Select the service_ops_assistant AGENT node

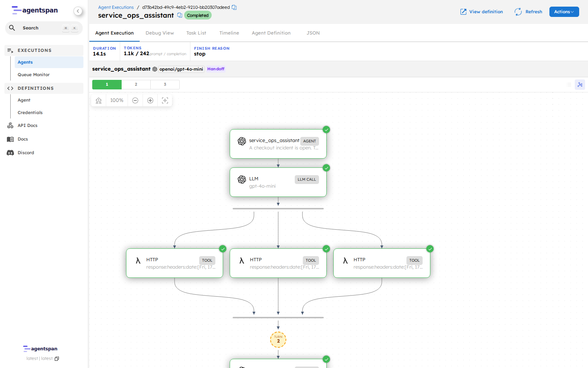click(x=278, y=144)
